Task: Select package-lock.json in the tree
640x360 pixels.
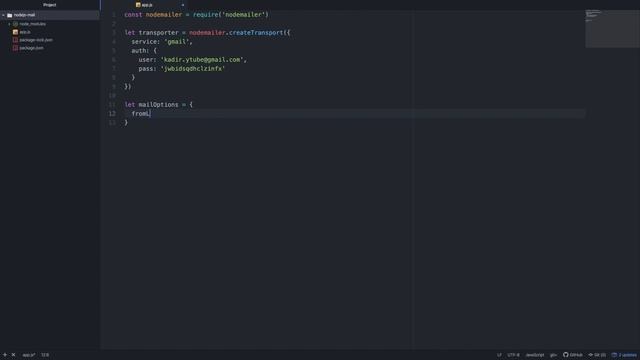Action: pyautogui.click(x=36, y=40)
